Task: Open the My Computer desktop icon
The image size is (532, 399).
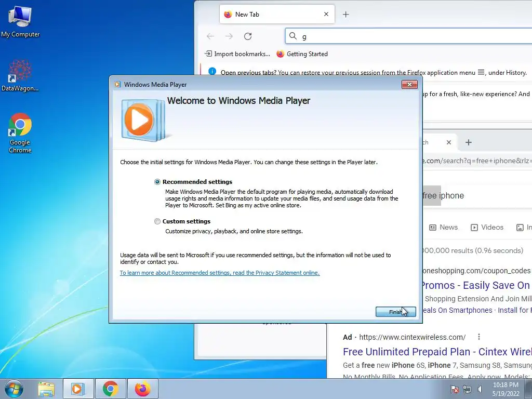Action: [20, 21]
